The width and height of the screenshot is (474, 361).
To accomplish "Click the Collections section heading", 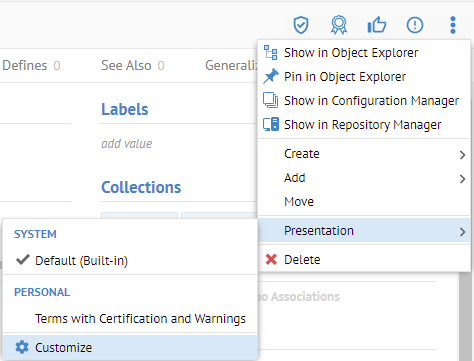I will 141,187.
